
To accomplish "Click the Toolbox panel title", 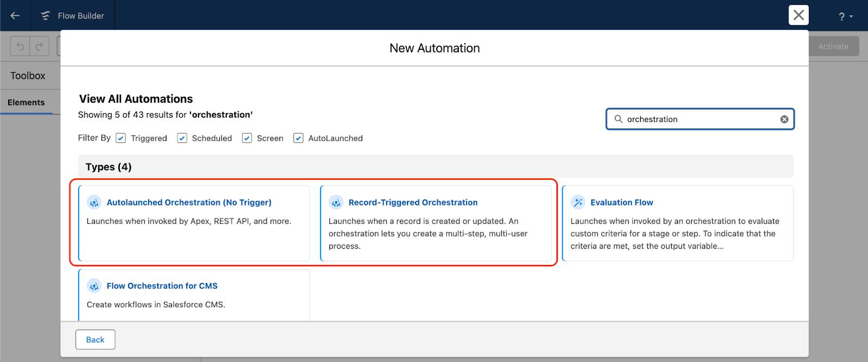I will pos(28,76).
